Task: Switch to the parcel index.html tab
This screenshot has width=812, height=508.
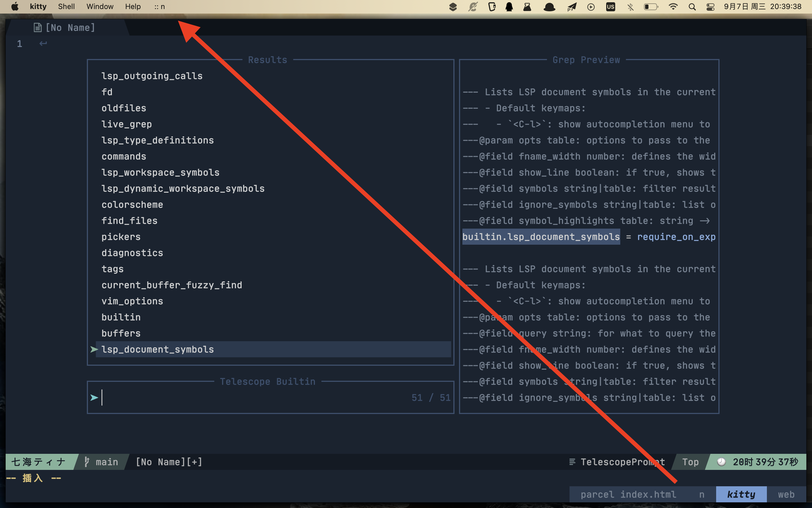Action: (628, 494)
